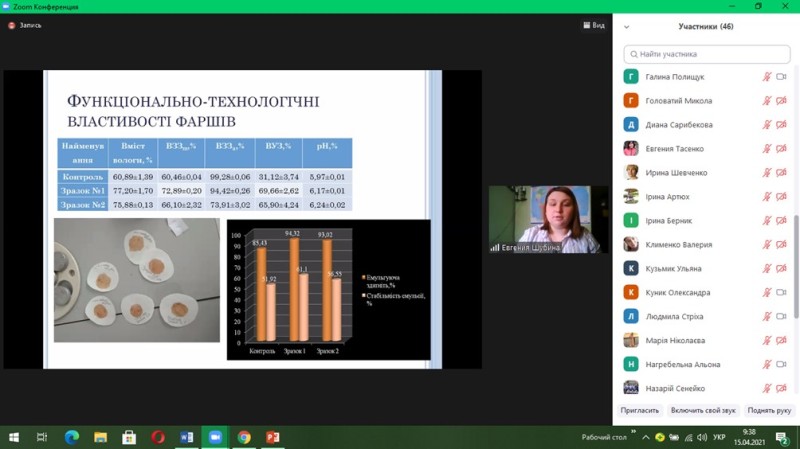Screen dimensions: 800x449
Task: Click muted microphone icon for Галина Полищук
Action: tap(767, 77)
